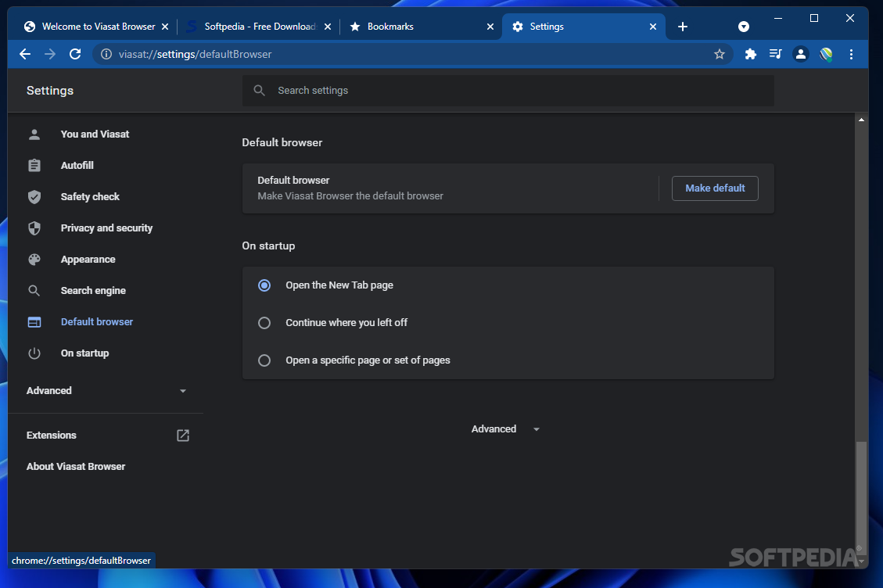Switch to the Bookmarks tab
This screenshot has width=883, height=588.
421,27
